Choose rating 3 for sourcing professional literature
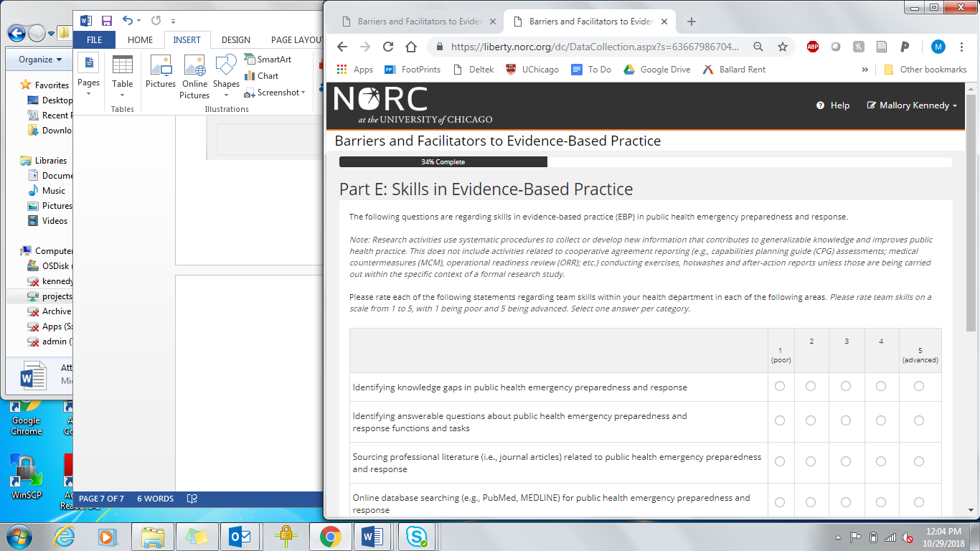This screenshot has height=551, width=980. point(846,461)
